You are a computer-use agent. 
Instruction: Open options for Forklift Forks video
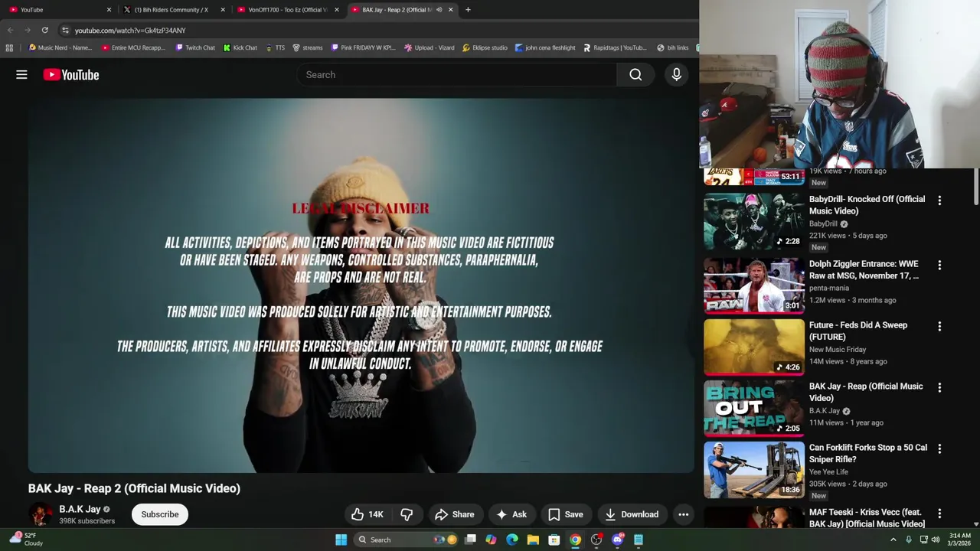[x=939, y=448]
